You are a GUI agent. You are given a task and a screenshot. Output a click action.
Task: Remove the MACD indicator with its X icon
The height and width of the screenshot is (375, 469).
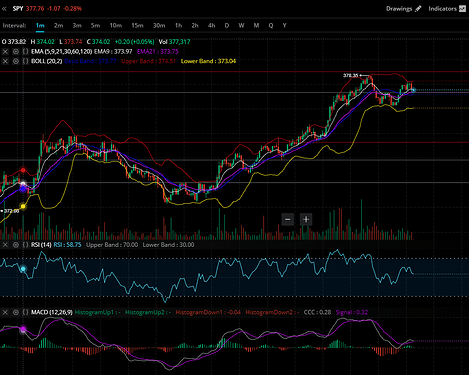tap(5, 312)
